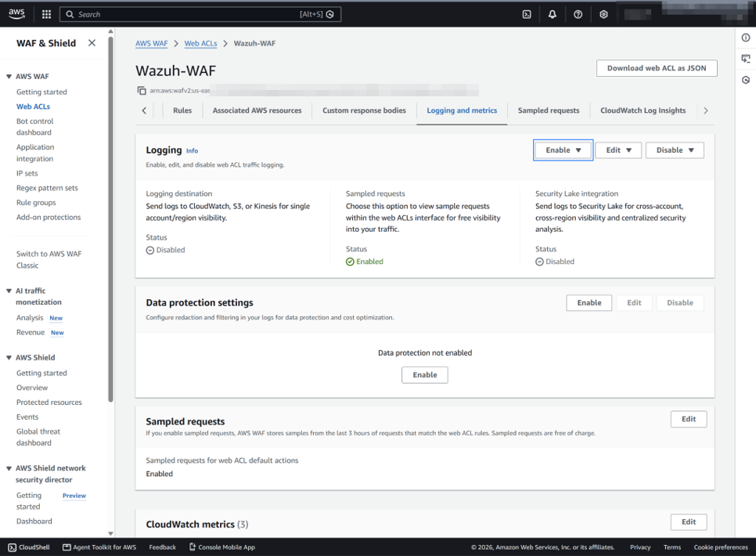
Task: Open Add-on protections
Action: (49, 217)
